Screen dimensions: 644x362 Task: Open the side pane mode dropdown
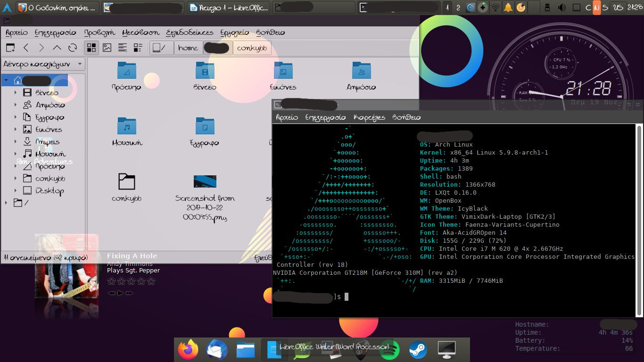click(x=43, y=64)
